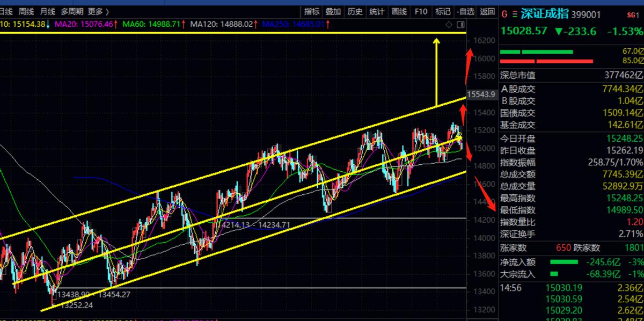Click the 最高指数 row label
Viewport: 644px width, 321px height.
pyautogui.click(x=518, y=199)
